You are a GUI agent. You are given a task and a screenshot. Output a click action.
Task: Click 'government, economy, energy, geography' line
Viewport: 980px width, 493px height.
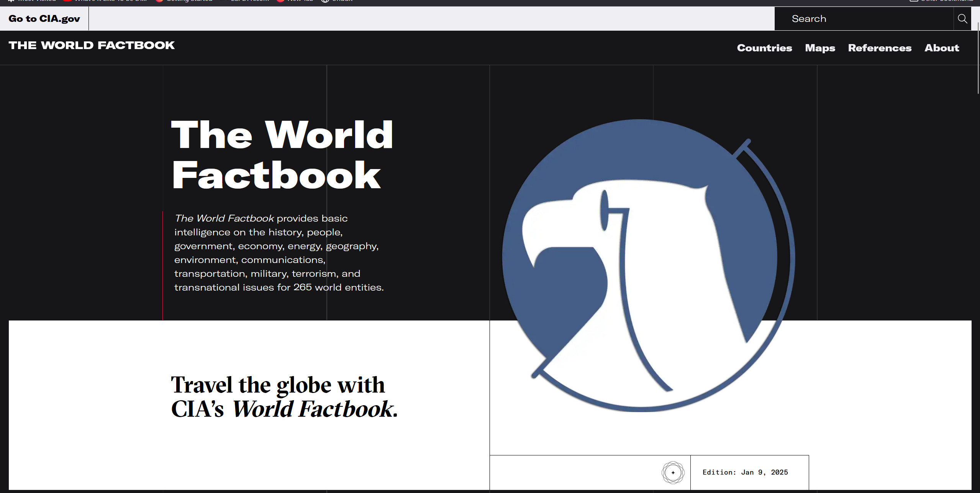pyautogui.click(x=276, y=246)
